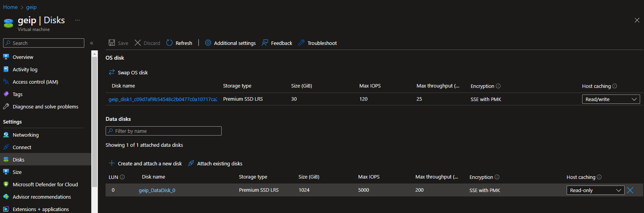This screenshot has height=213, width=644.
Task: Click the data disk Premium SSD LRS text
Action: pyautogui.click(x=259, y=190)
